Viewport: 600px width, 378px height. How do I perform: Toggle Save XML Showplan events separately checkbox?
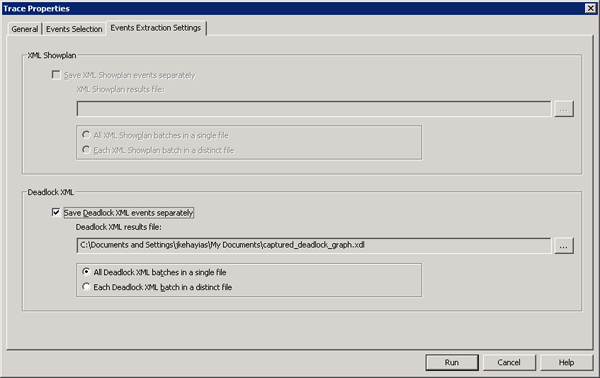(x=56, y=75)
